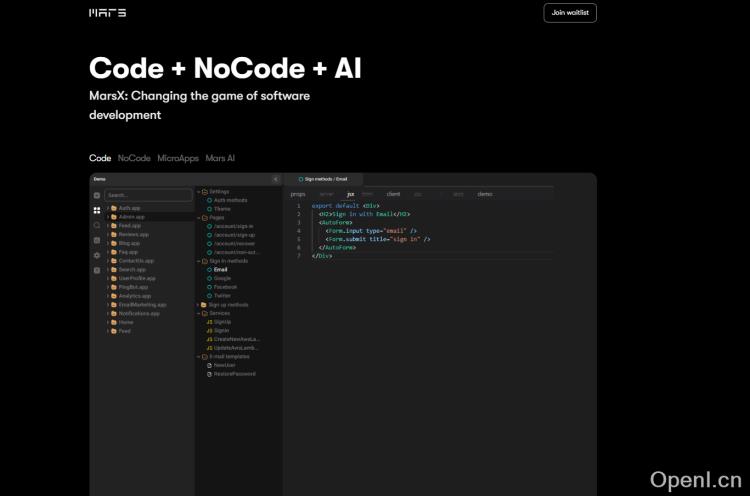Image resolution: width=750 pixels, height=496 pixels.
Task: Collapse the Sign in methods group
Action: [199, 261]
